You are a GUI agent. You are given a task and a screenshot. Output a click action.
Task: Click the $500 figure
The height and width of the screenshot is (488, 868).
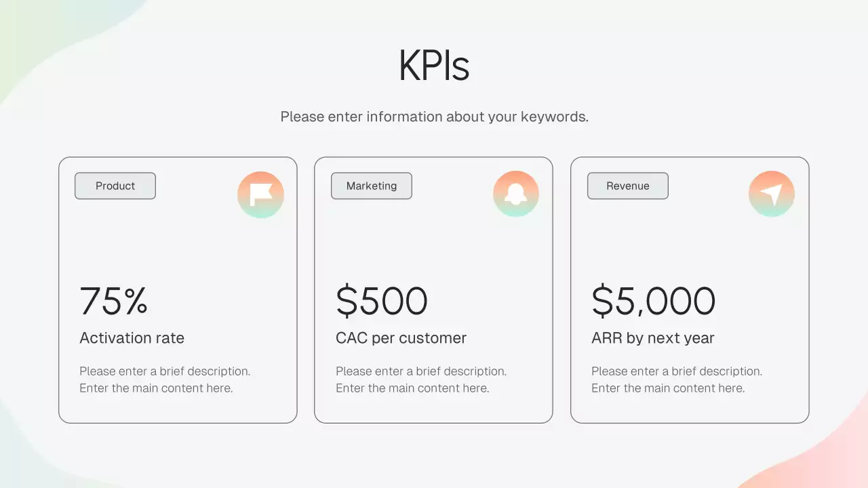pyautogui.click(x=382, y=301)
